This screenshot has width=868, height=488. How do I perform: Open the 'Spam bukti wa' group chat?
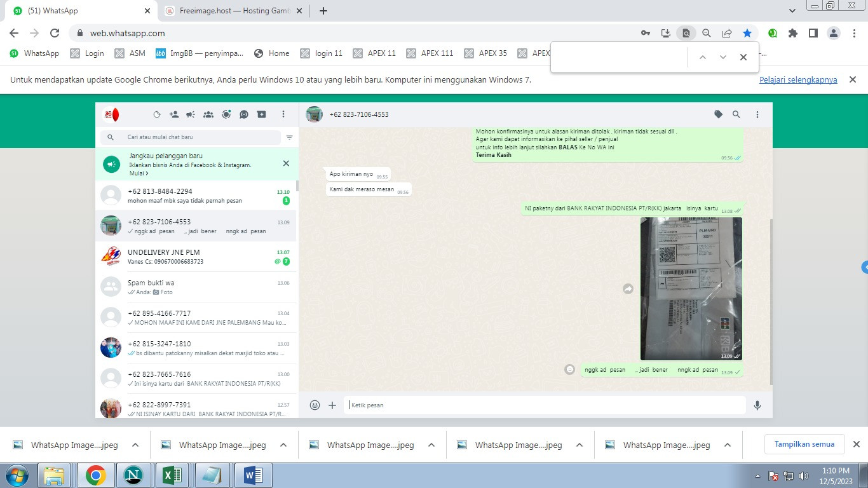[196, 287]
